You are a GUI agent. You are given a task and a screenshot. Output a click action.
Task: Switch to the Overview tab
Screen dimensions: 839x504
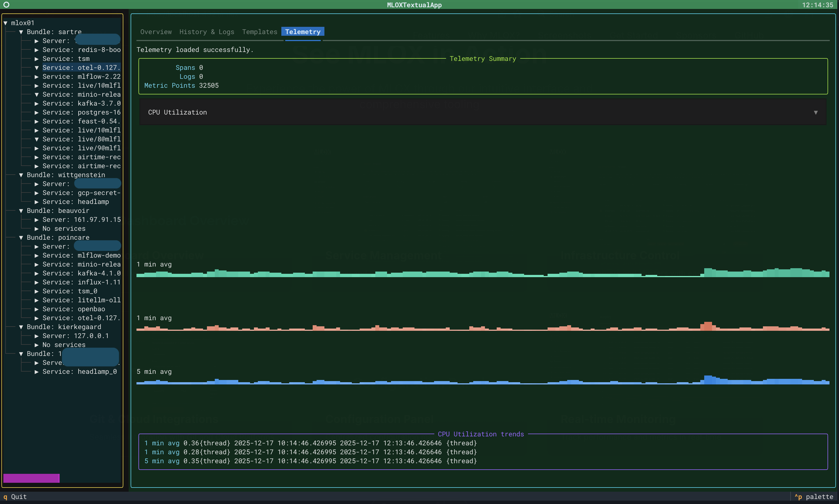click(x=156, y=32)
